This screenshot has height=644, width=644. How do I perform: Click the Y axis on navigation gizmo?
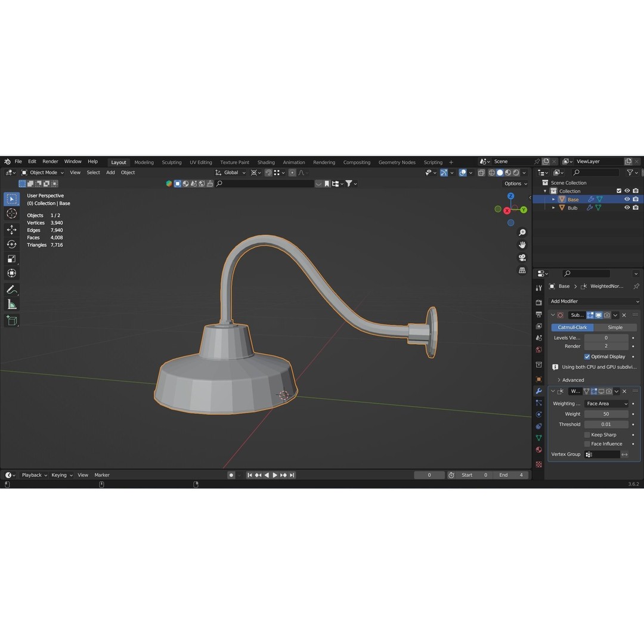pos(524,210)
